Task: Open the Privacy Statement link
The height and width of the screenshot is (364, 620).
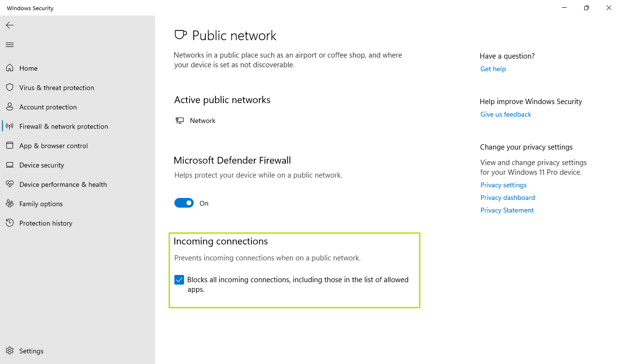Action: (x=507, y=210)
